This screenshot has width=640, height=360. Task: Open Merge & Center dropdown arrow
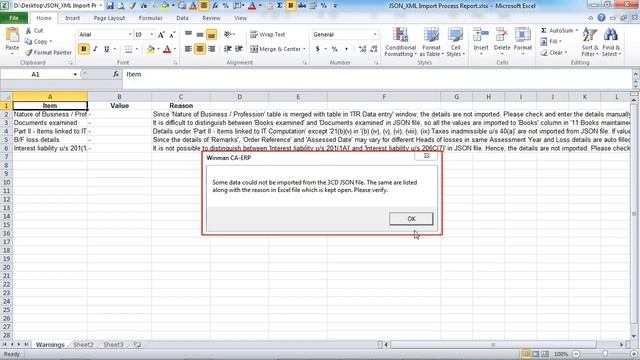(x=304, y=49)
